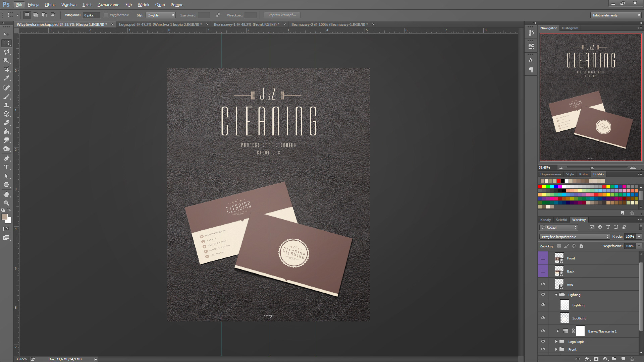Image resolution: width=644 pixels, height=362 pixels.
Task: Switch to the Logo.psd document tab
Action: [160, 24]
